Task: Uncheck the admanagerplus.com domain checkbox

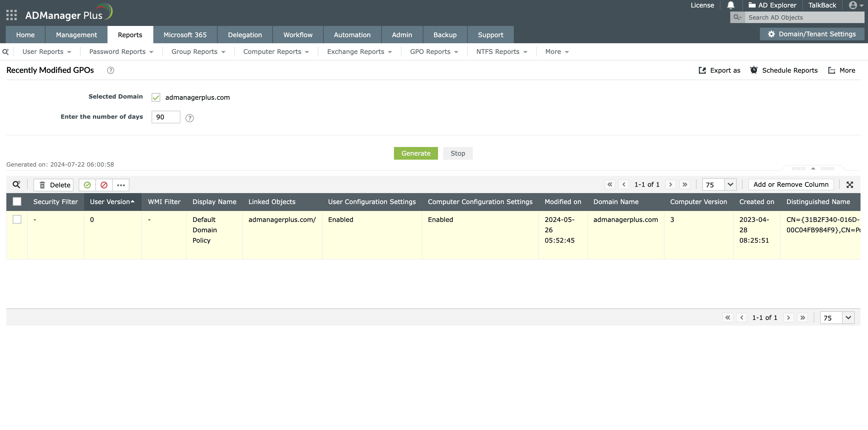Action: click(x=156, y=97)
